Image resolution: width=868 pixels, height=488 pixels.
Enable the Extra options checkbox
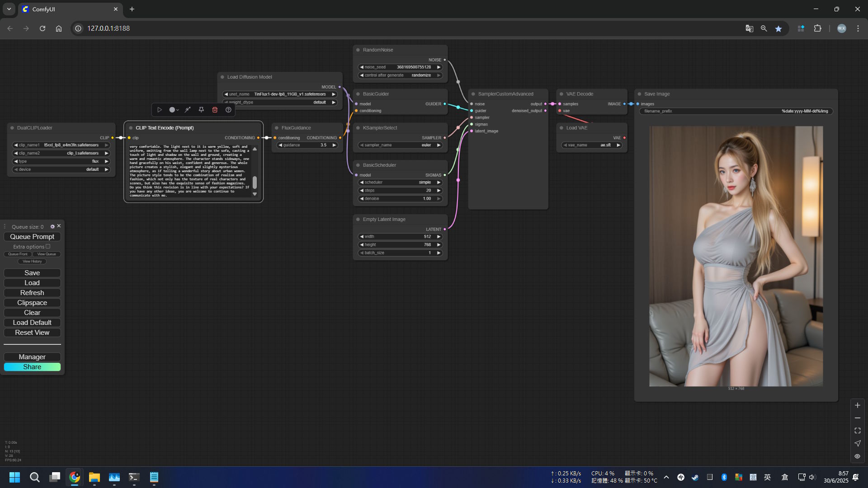[48, 246]
